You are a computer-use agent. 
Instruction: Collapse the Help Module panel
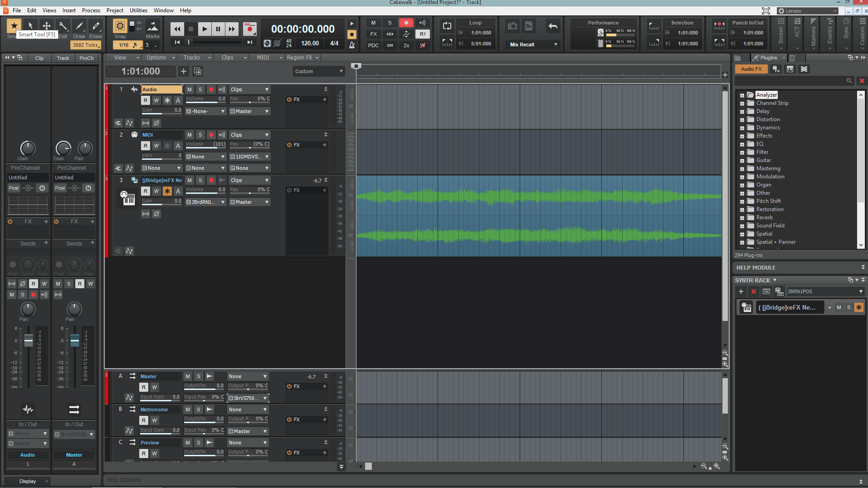pos(863,267)
